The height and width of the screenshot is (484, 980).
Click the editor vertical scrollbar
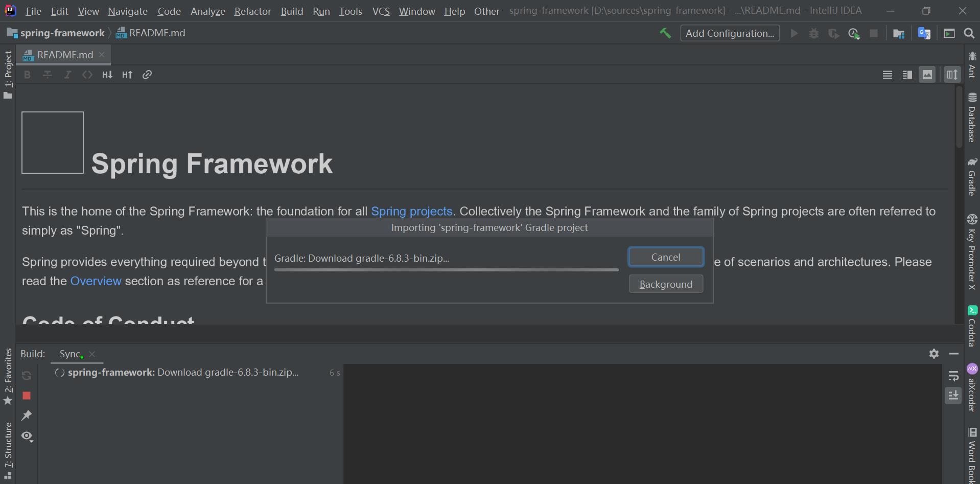pyautogui.click(x=959, y=118)
